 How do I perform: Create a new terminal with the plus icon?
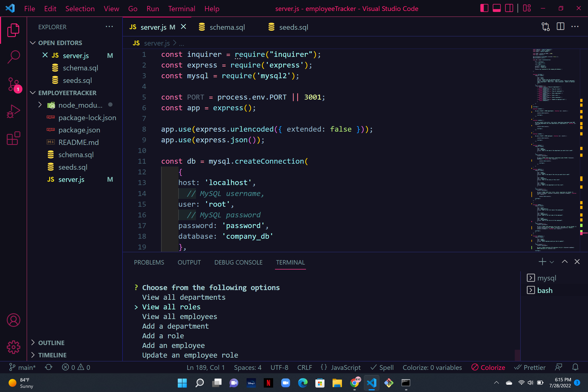542,262
